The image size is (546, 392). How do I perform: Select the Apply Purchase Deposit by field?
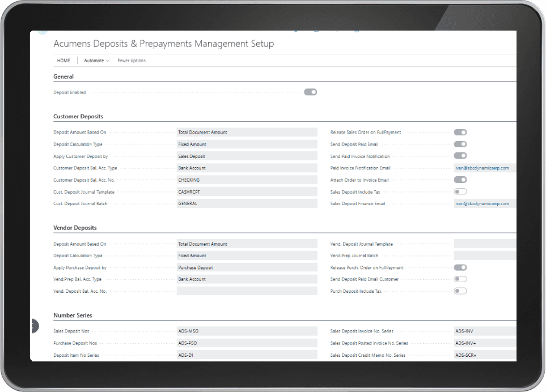[x=247, y=267]
